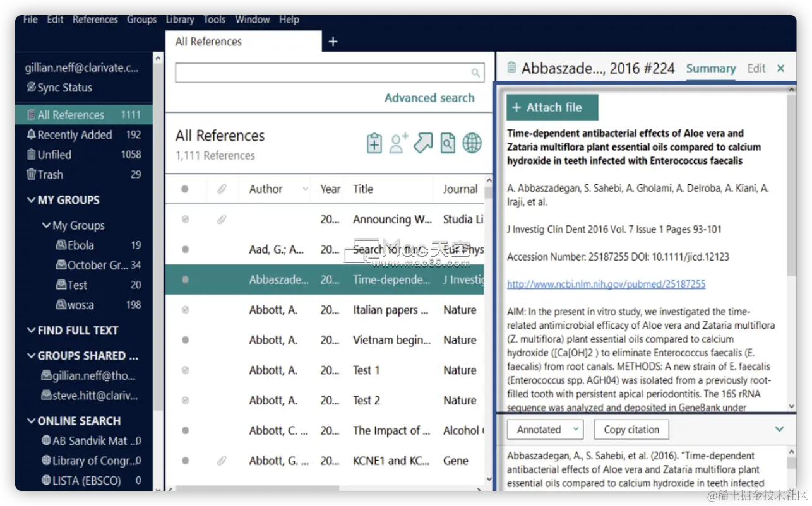Open the pubmed/25187255 hyperlink
The width and height of the screenshot is (812, 506).
tap(606, 284)
